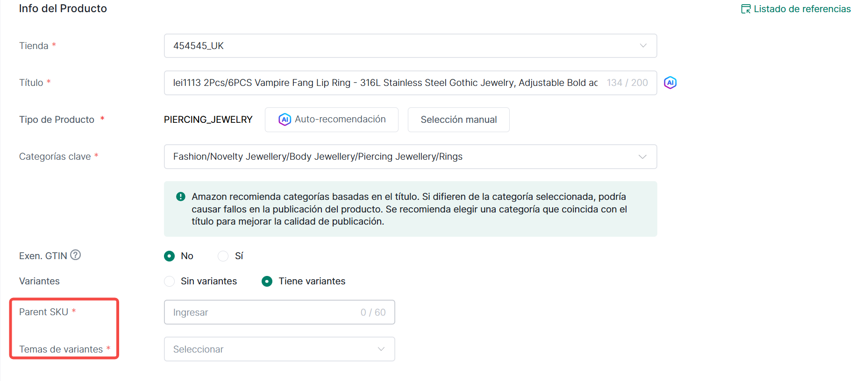This screenshot has height=381, width=868.
Task: Click the Exen. GTIN help question icon
Action: 75,255
